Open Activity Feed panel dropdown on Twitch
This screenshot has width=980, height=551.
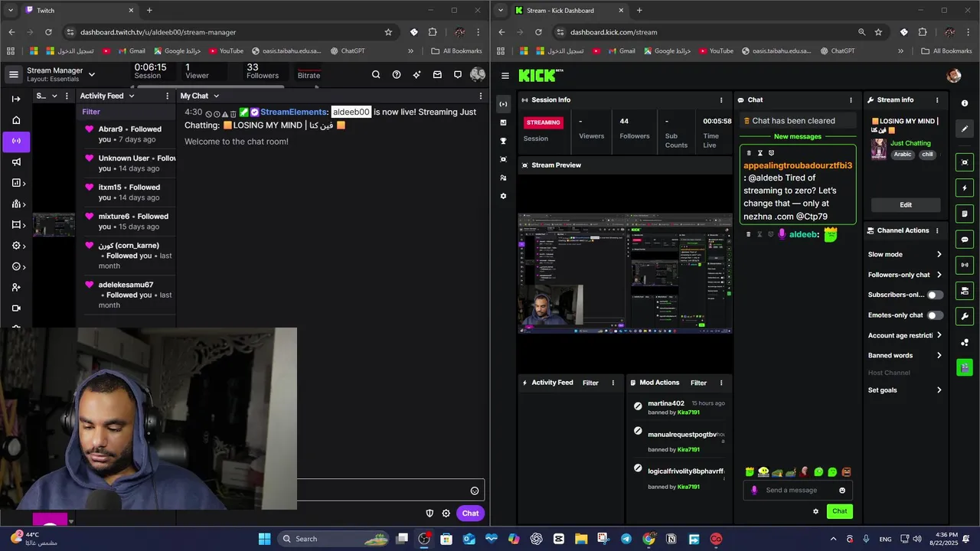(132, 96)
